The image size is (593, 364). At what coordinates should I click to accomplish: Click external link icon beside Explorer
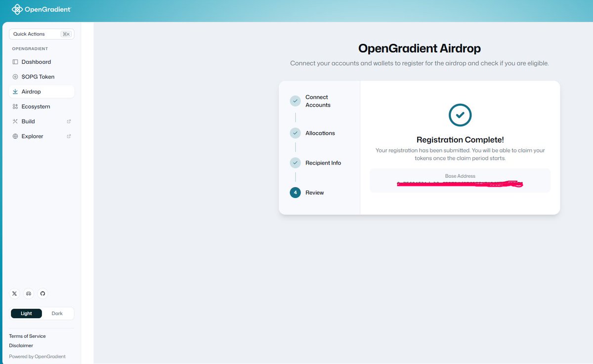pyautogui.click(x=69, y=136)
